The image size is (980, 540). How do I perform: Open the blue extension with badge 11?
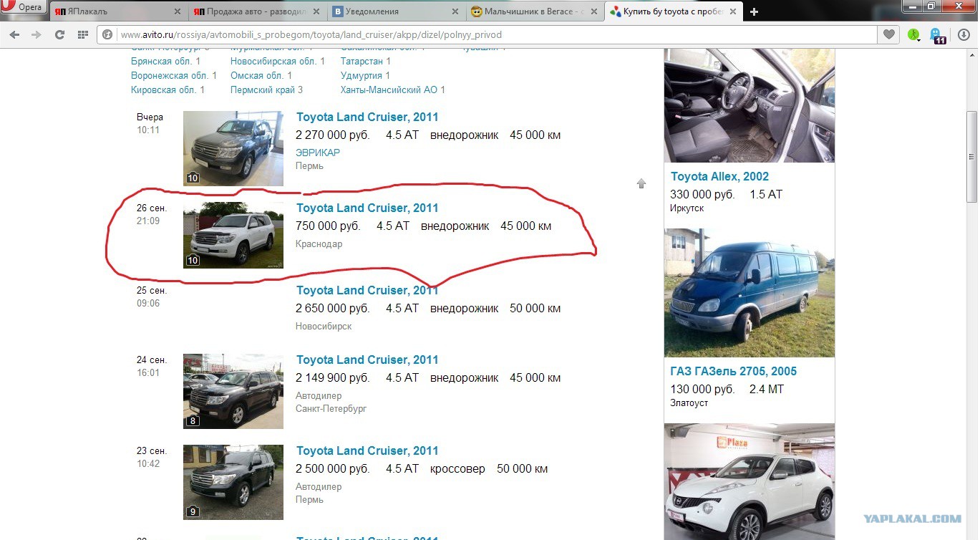(936, 35)
